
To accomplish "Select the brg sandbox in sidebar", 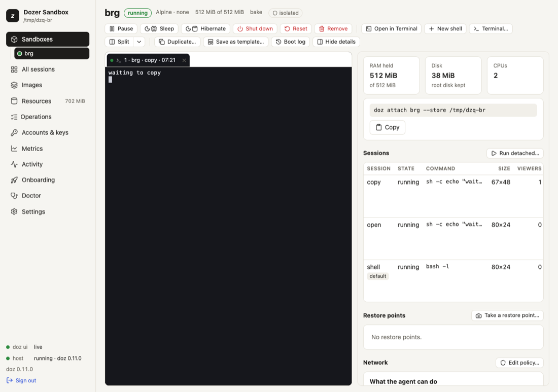I will tap(52, 53).
